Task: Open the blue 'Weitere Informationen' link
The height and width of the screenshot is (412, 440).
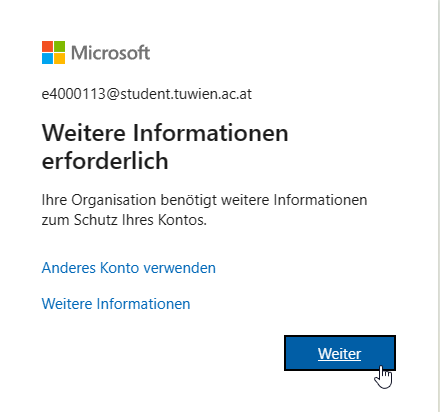Action: (116, 304)
